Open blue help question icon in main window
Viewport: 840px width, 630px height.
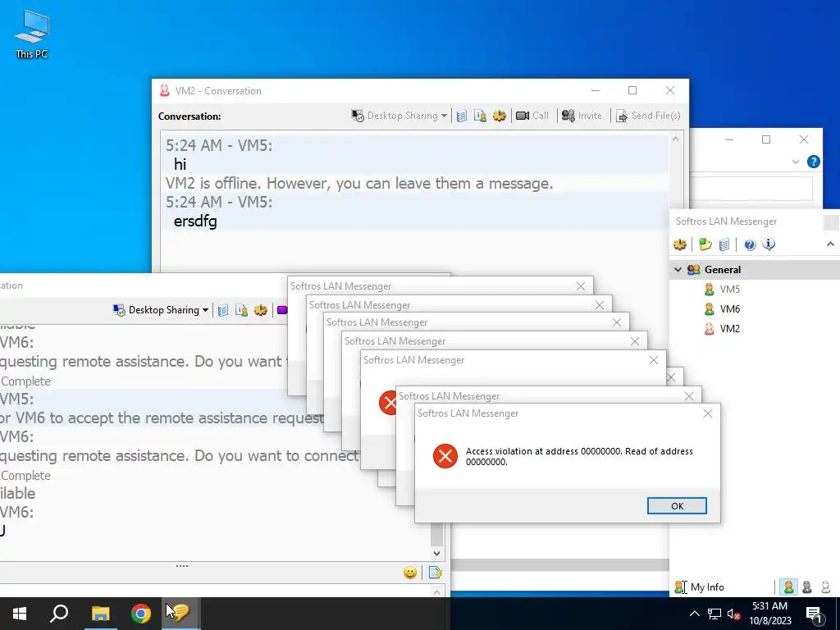tap(750, 244)
